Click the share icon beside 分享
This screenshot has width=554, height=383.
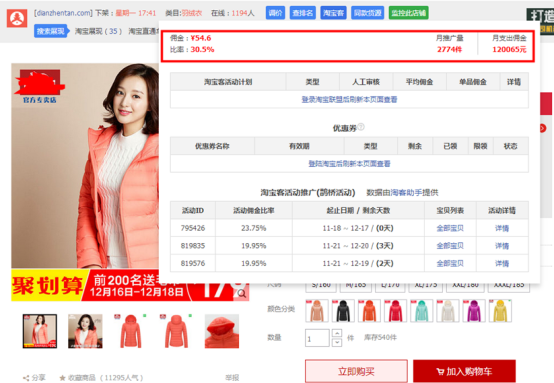click(26, 378)
